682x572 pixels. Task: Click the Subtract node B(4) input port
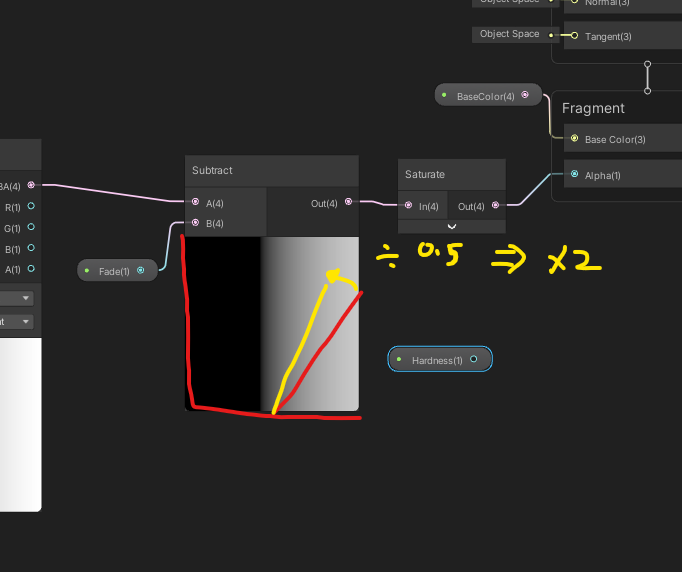(195, 223)
